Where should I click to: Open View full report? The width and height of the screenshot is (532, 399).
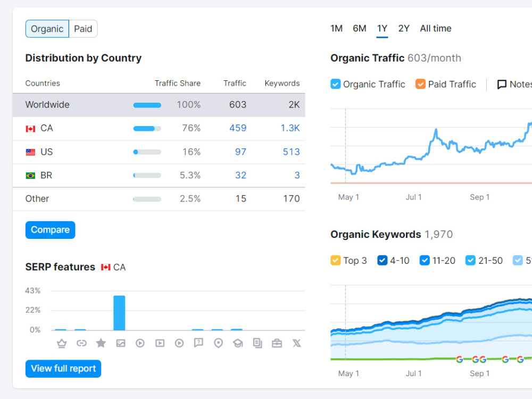(63, 369)
